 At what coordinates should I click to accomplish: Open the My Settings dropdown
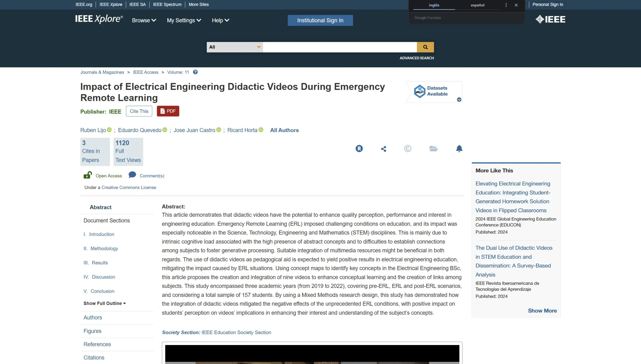184,21
